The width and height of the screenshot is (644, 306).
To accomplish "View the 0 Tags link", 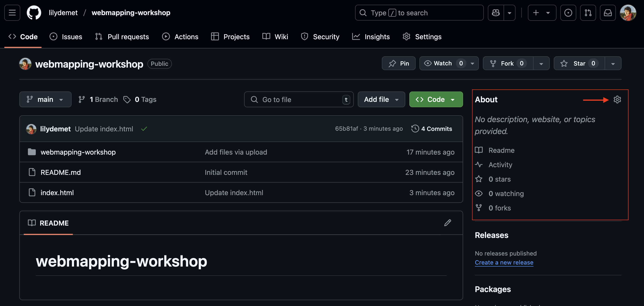I will tap(140, 99).
